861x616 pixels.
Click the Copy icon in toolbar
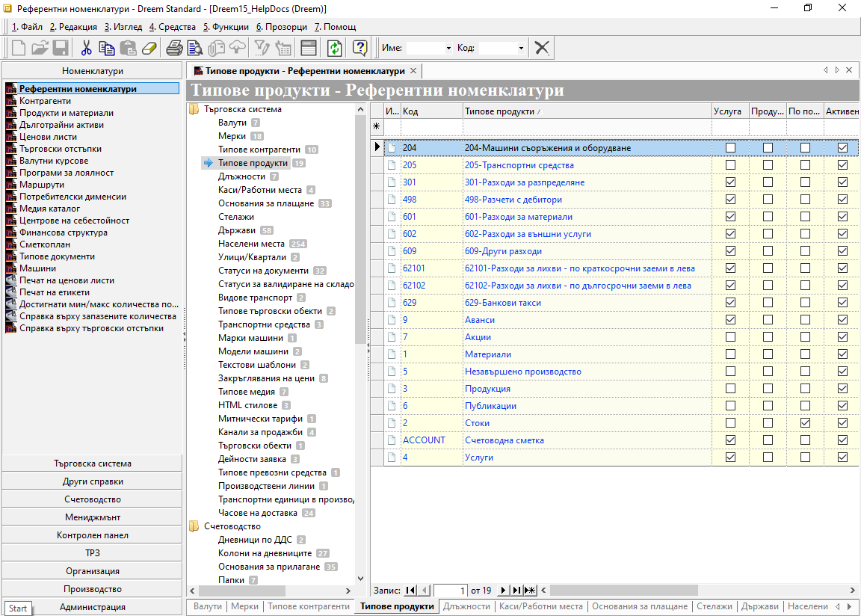click(107, 48)
